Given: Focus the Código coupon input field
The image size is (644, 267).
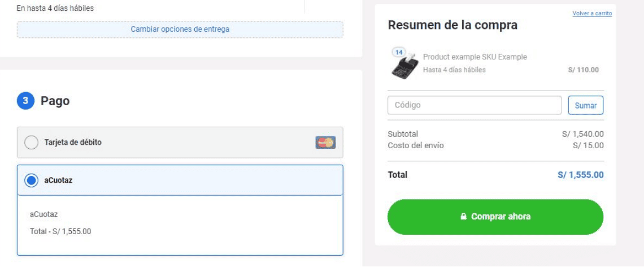Looking at the screenshot, I should click(x=475, y=105).
